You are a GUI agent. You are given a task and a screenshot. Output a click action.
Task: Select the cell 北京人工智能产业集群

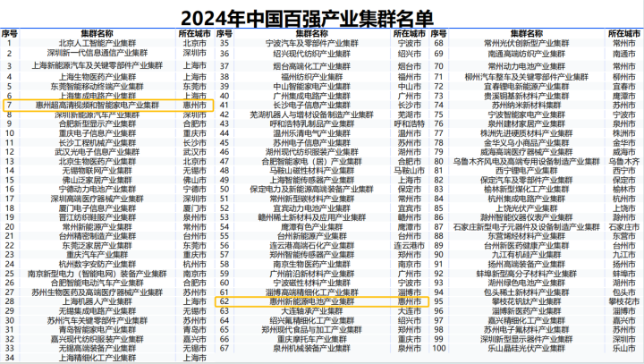[x=97, y=43]
